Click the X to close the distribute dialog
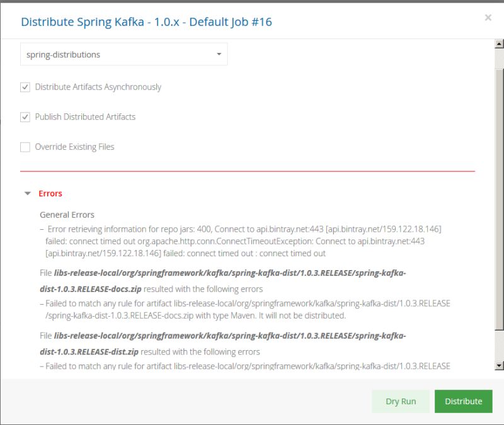This screenshot has height=425, width=504. point(488,18)
